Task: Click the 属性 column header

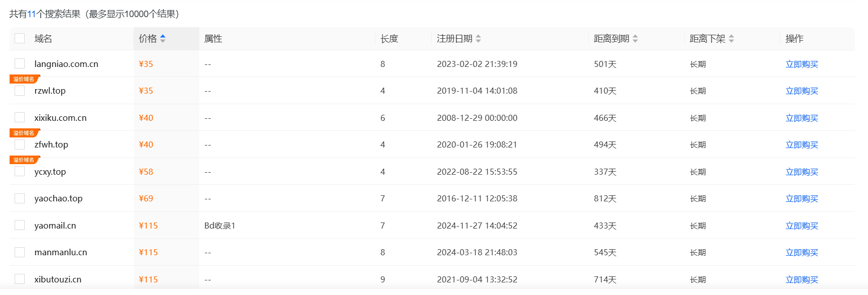Action: [x=213, y=39]
